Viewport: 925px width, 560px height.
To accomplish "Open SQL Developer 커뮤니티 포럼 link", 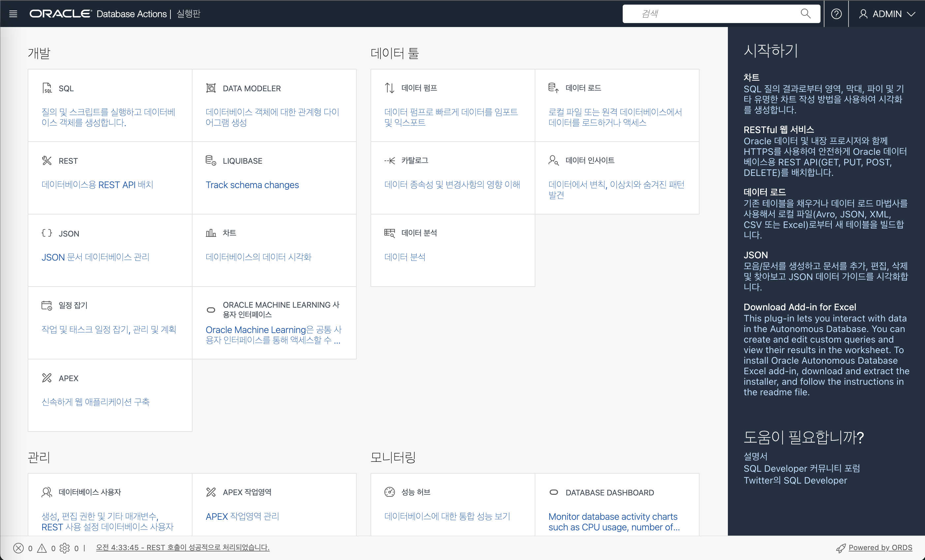I will click(x=802, y=468).
